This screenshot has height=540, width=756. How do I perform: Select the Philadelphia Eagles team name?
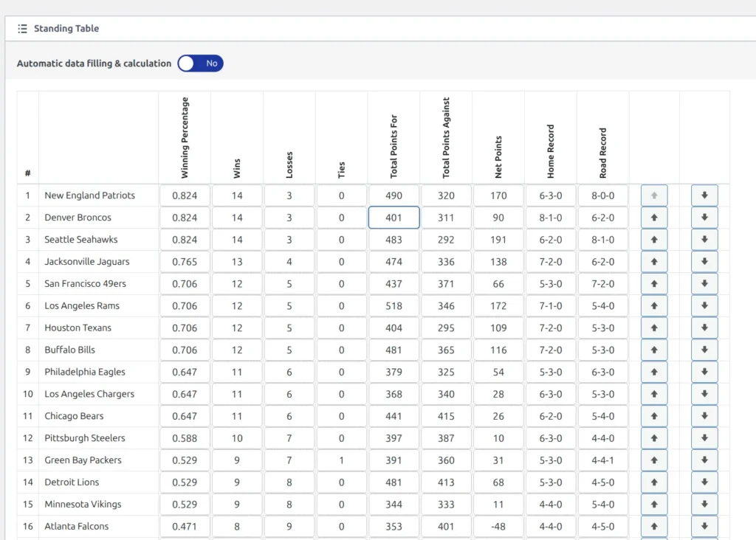tap(85, 372)
